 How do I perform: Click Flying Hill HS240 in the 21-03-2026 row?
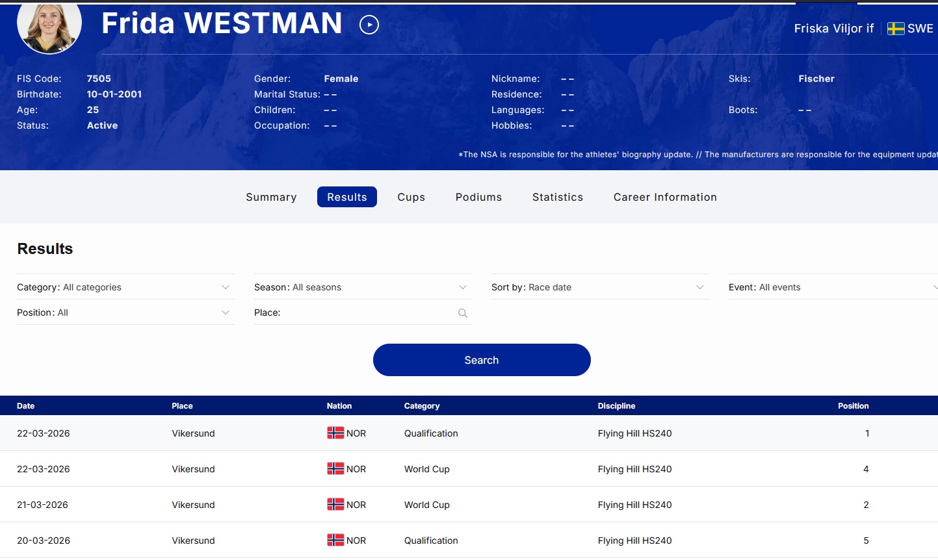point(635,505)
